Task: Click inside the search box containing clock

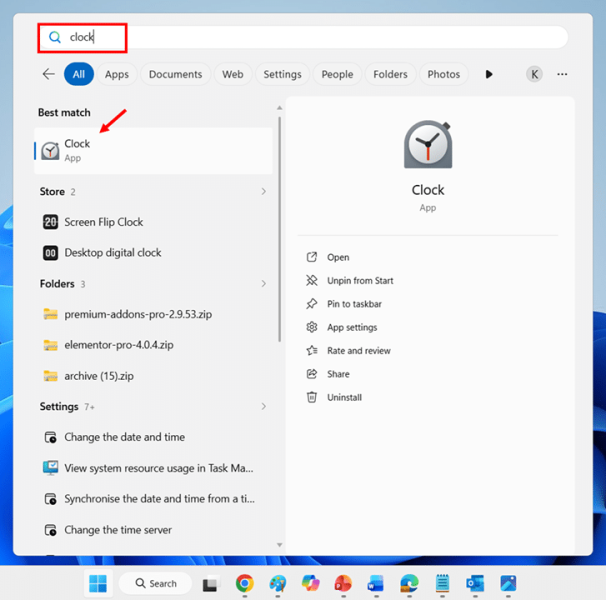Action: pos(304,37)
